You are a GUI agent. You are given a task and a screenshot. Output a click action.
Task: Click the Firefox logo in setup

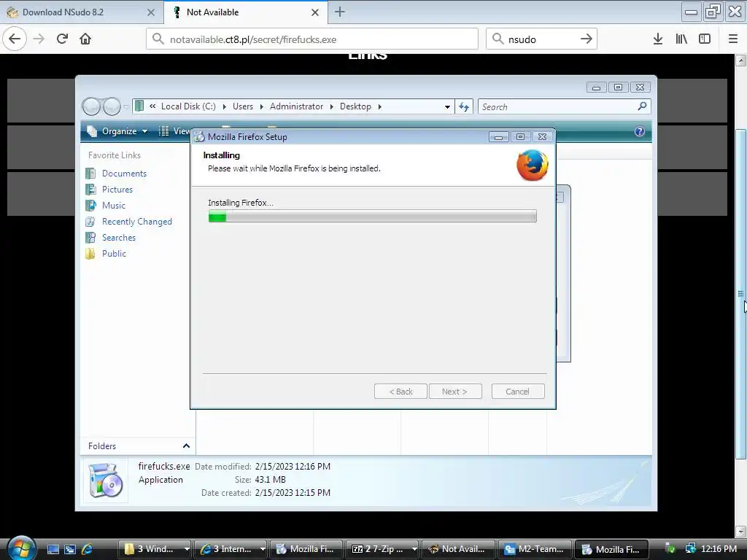pos(532,166)
